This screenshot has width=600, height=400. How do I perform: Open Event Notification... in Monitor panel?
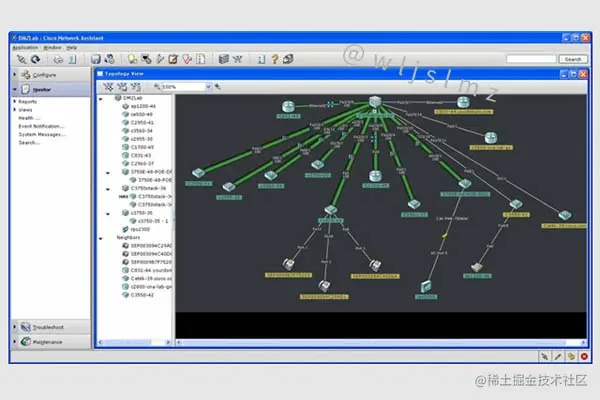[41, 126]
